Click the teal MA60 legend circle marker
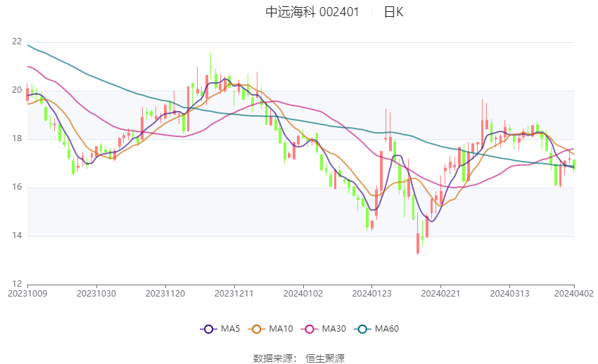Viewport: 598px width, 364px height. (x=362, y=329)
